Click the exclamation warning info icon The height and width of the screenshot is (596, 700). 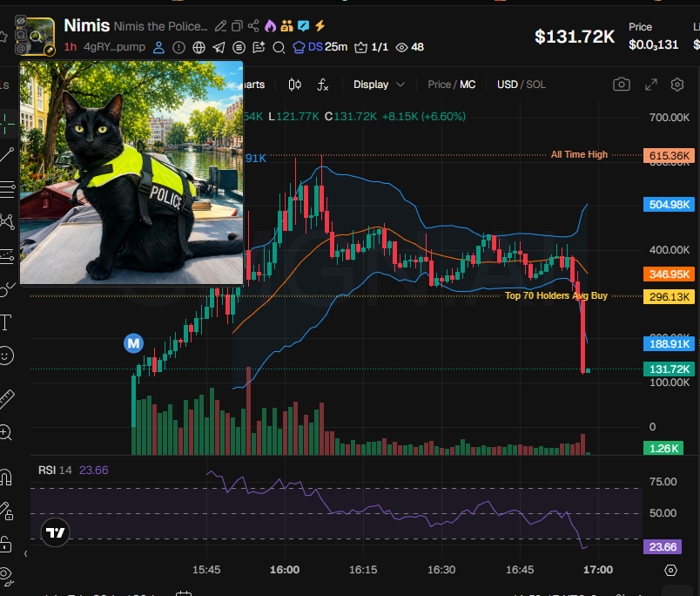pos(178,47)
